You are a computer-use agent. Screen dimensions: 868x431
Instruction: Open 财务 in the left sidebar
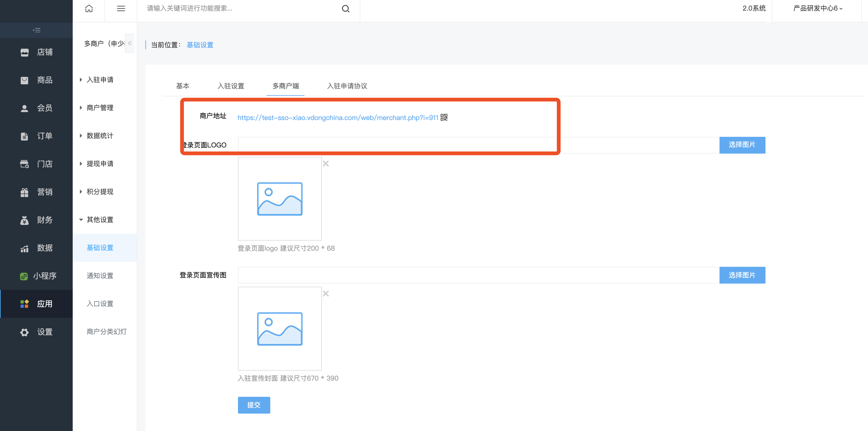(x=36, y=220)
